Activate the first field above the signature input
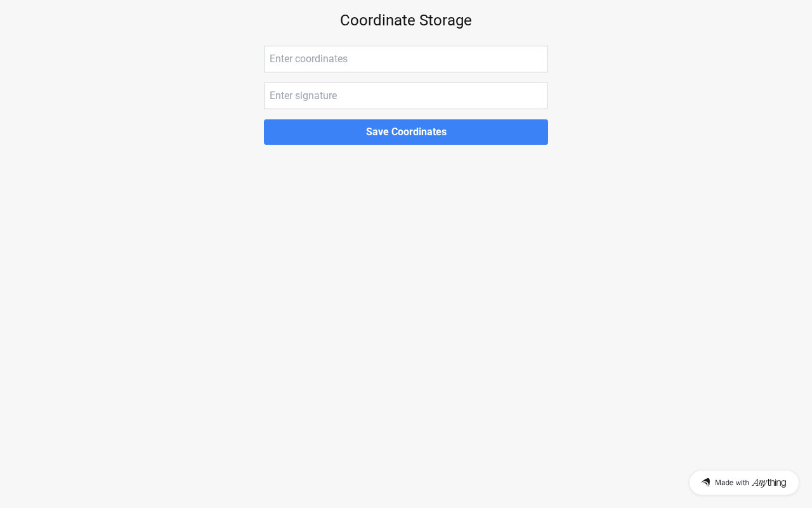 tap(406, 59)
